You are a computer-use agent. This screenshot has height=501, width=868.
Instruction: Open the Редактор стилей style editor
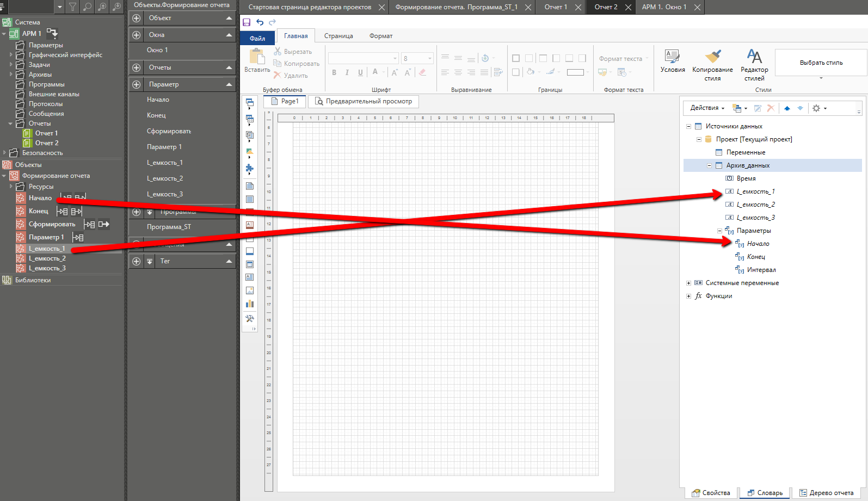click(754, 57)
